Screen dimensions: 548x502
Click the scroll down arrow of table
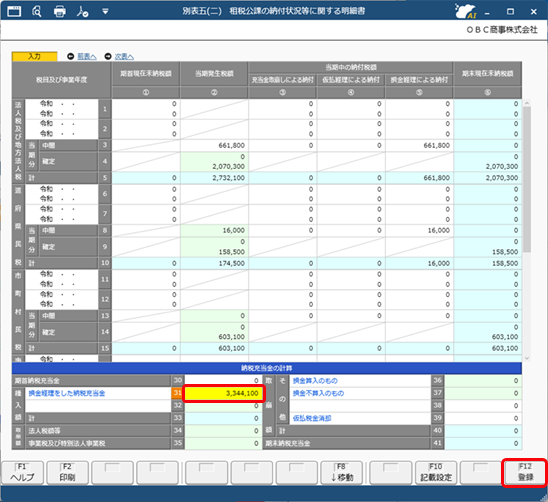(x=527, y=358)
